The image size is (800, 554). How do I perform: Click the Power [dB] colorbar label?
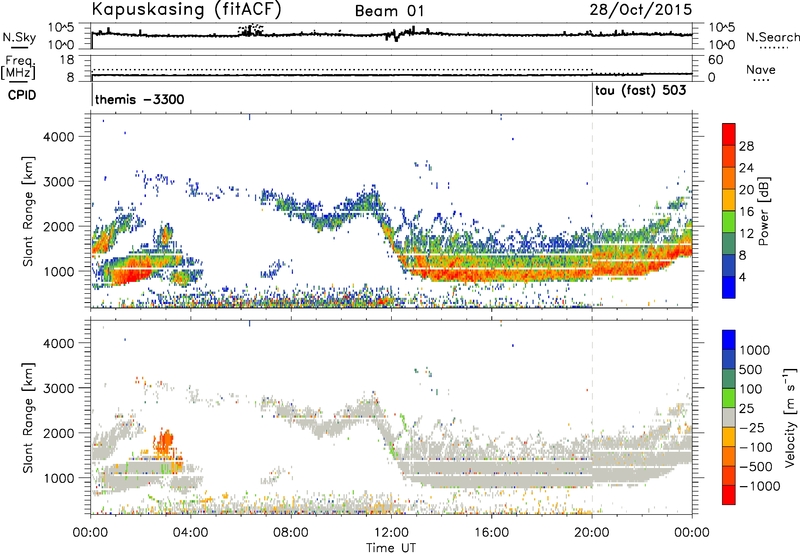(x=763, y=211)
